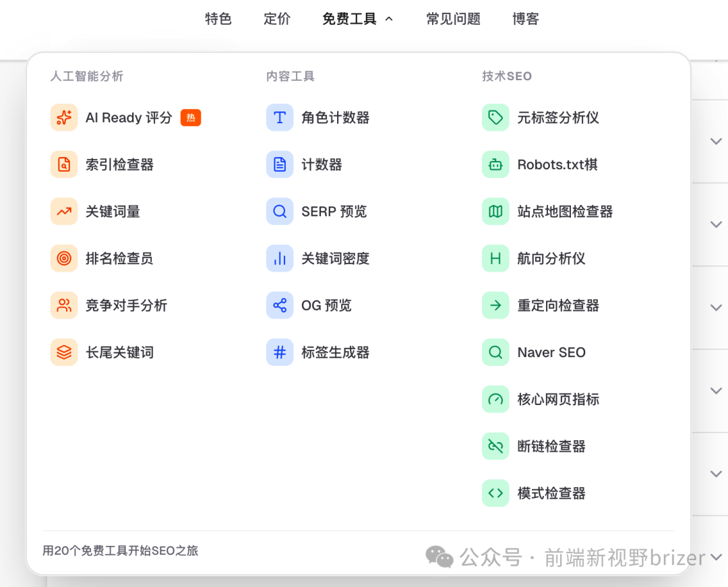Select the 博客 navigation item

(x=525, y=19)
